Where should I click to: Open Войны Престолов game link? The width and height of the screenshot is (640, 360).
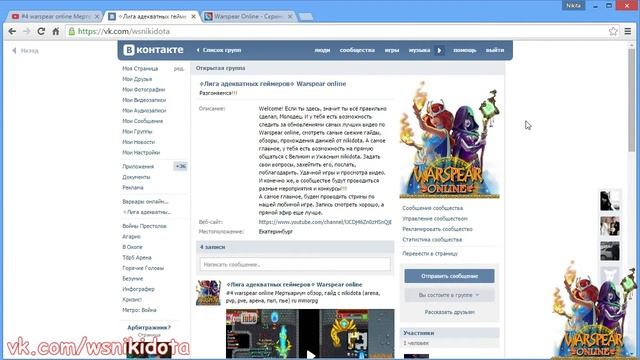pos(144,226)
